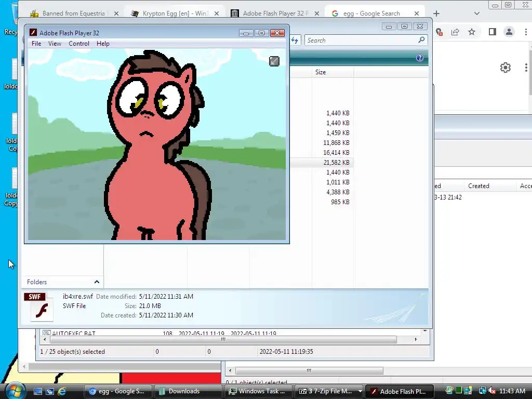The width and height of the screenshot is (532, 399).
Task: Click the Explorer refresh arrows button
Action: [295, 41]
